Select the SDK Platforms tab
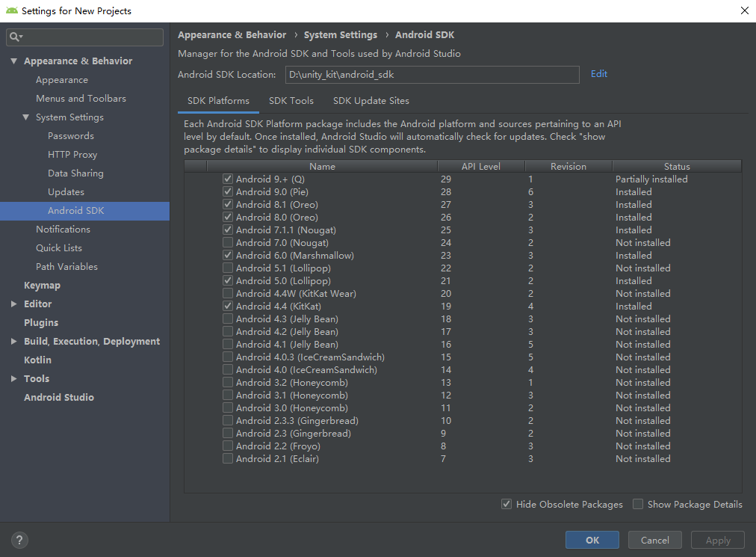 [x=218, y=101]
